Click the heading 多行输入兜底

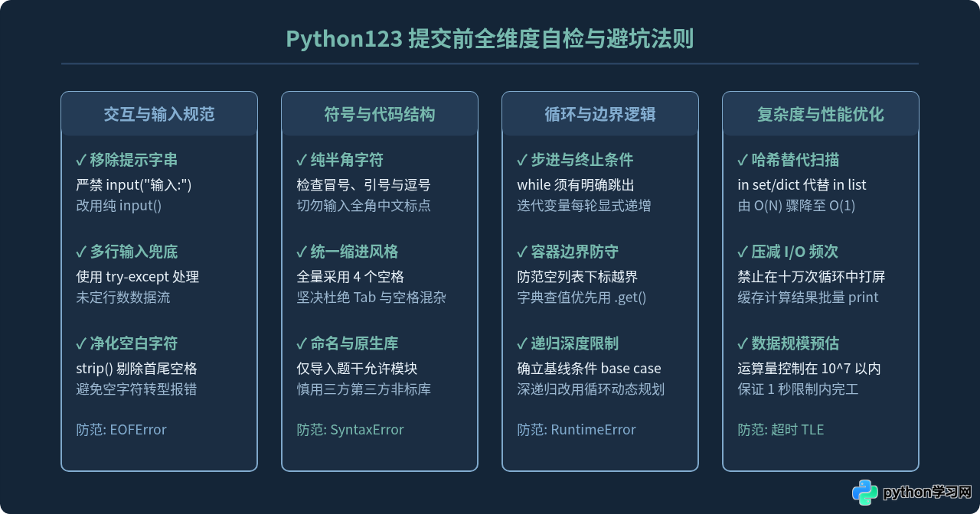(134, 252)
